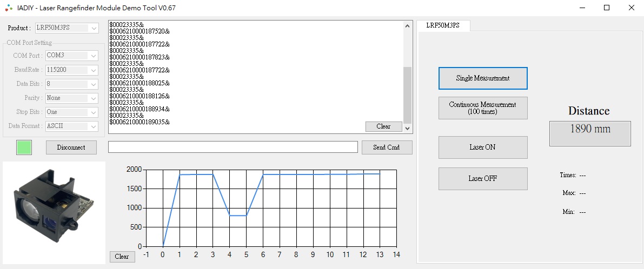This screenshot has height=269, width=644.
Task: Clear the distance chart
Action: pyautogui.click(x=122, y=257)
